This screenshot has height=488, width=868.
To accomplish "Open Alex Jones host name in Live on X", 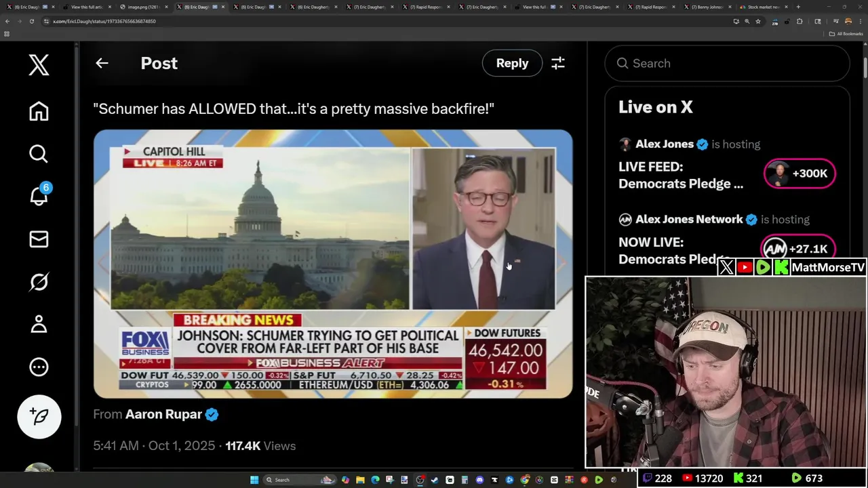I will pos(665,144).
